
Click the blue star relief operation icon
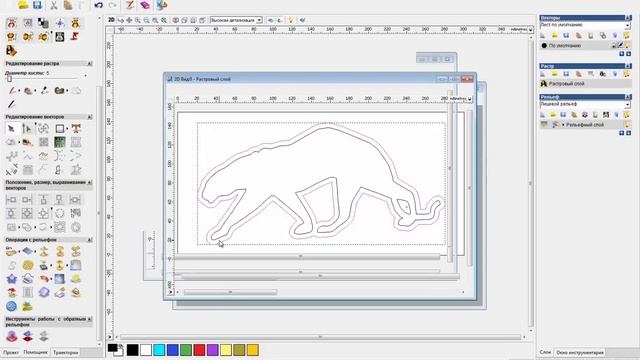click(x=11, y=279)
